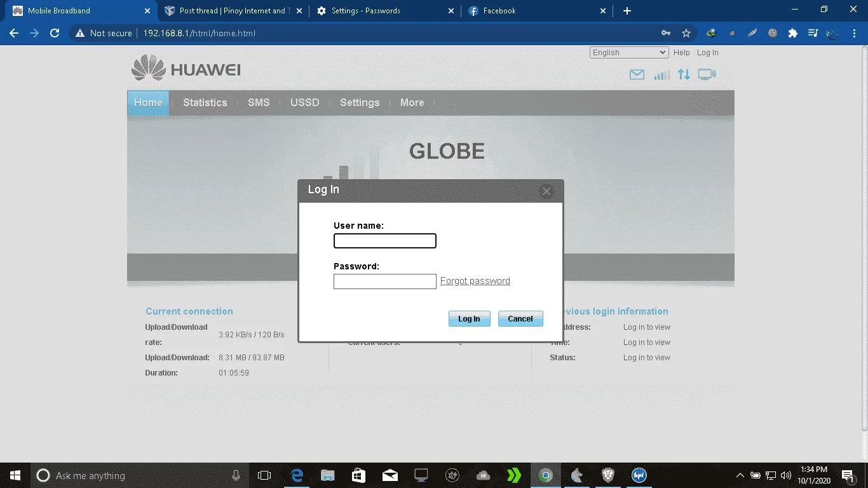Open the Brave browser taskbar icon

tap(608, 475)
